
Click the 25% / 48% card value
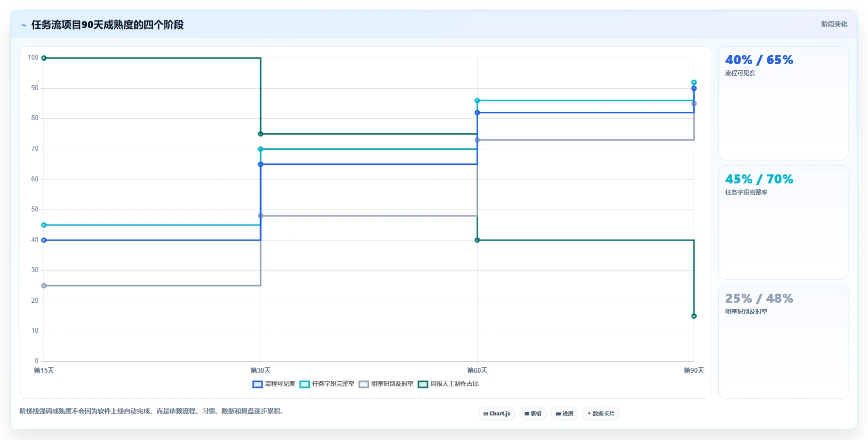759,299
